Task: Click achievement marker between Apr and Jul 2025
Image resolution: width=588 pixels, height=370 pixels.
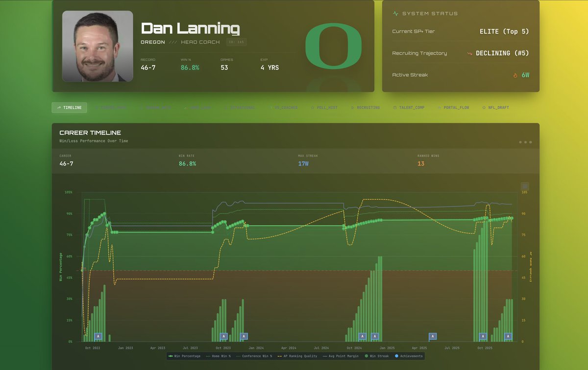Action: tap(433, 336)
